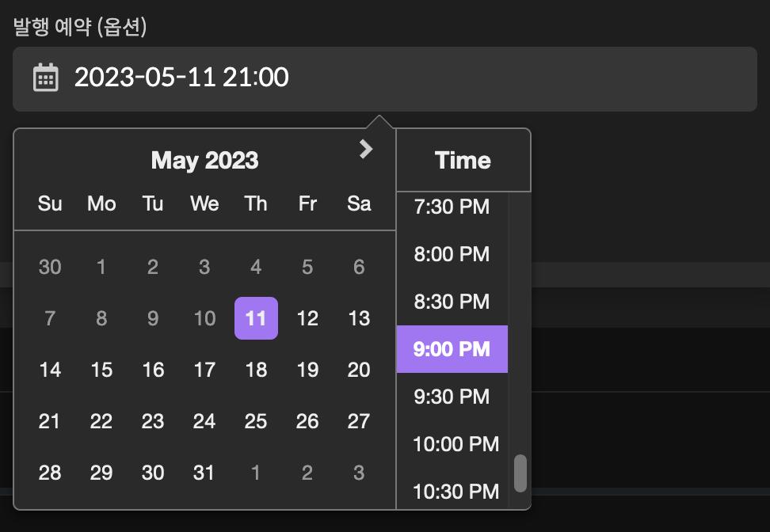Click the time list scrollbar thumb
Screen dimensions: 770x532
pos(520,473)
